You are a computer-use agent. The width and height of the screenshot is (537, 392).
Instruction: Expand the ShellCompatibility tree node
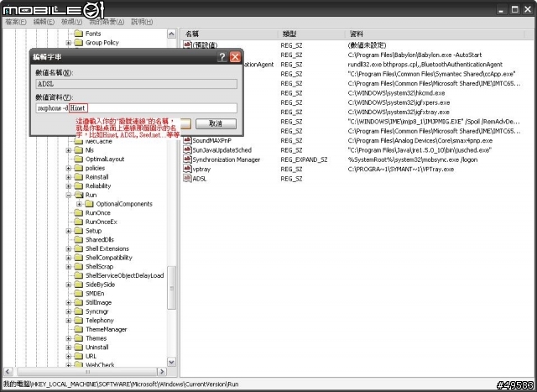tap(69, 258)
